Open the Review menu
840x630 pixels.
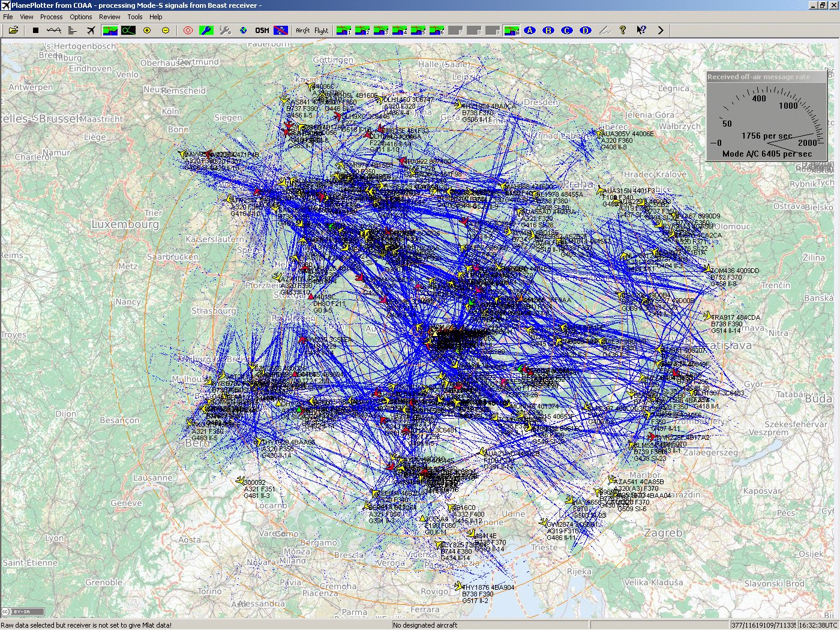[x=110, y=17]
